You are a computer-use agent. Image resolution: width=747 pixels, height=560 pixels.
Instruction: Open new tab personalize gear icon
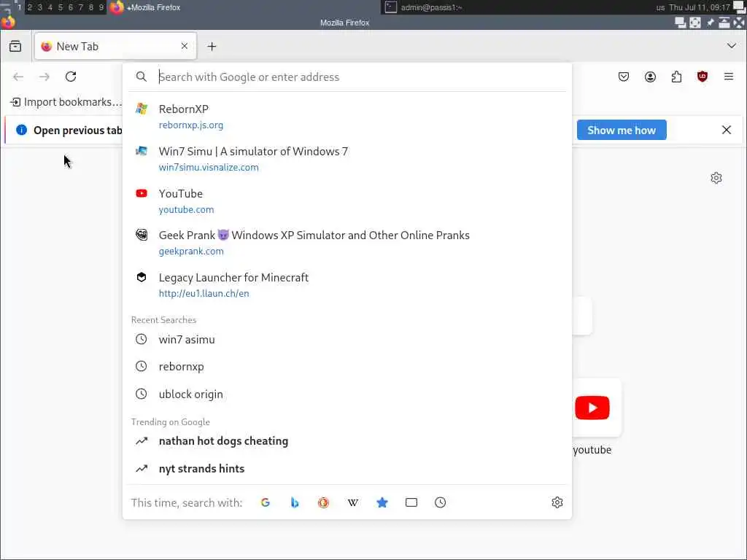point(716,178)
